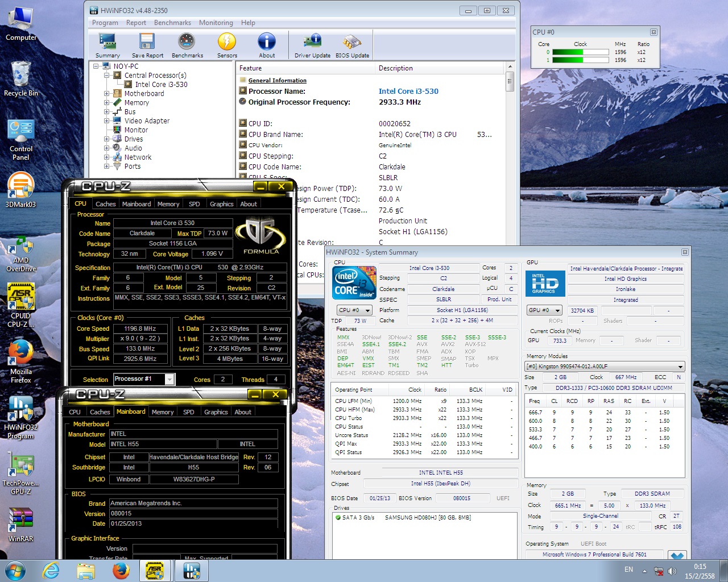
Task: Open the Monitoring menu
Action: pyautogui.click(x=216, y=23)
